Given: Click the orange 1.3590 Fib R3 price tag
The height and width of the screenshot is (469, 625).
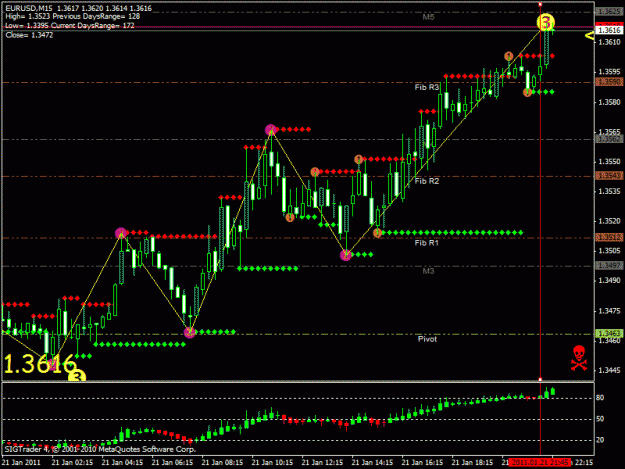Looking at the screenshot, I should pos(609,82).
